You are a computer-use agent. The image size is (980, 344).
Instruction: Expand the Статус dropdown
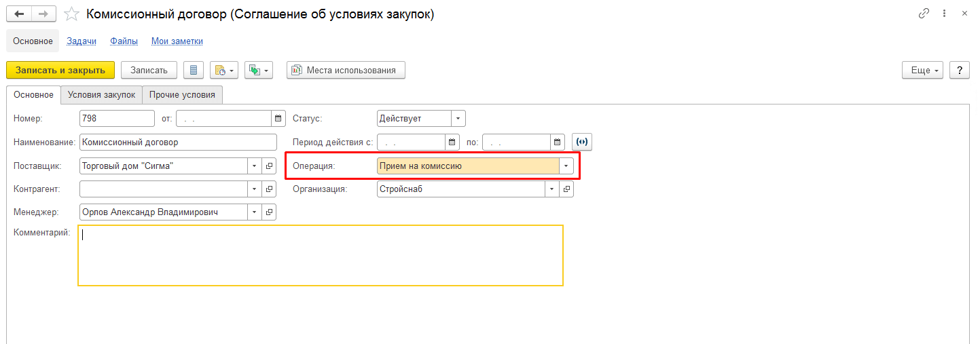pyautogui.click(x=458, y=119)
